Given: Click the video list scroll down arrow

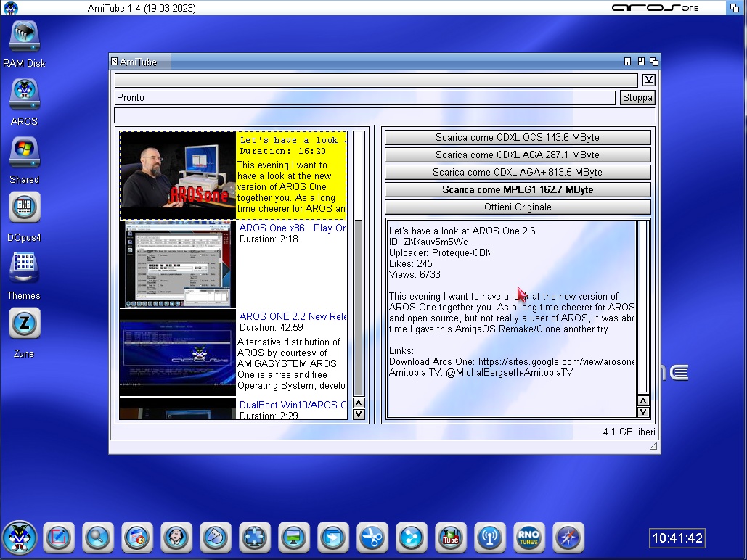Looking at the screenshot, I should pyautogui.click(x=359, y=414).
